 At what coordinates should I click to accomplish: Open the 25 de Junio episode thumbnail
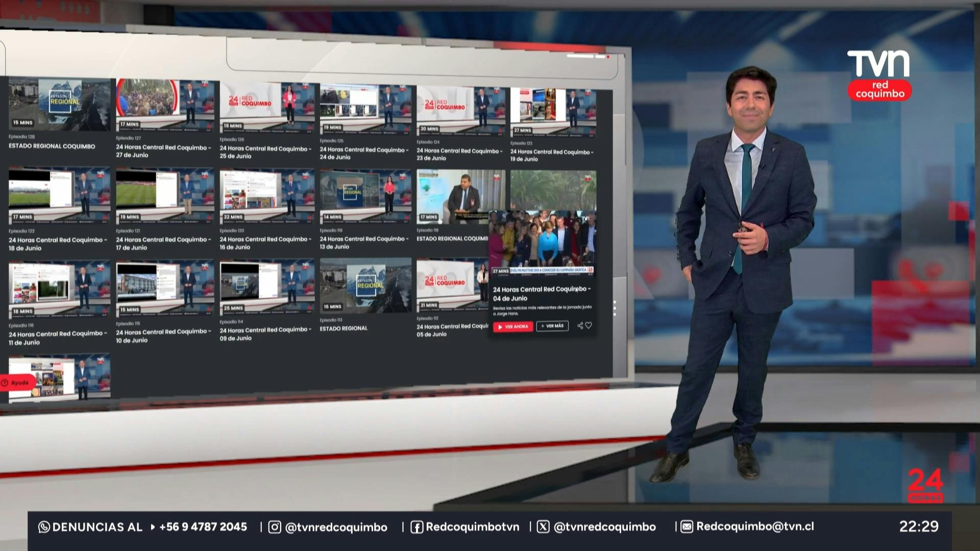(267, 107)
